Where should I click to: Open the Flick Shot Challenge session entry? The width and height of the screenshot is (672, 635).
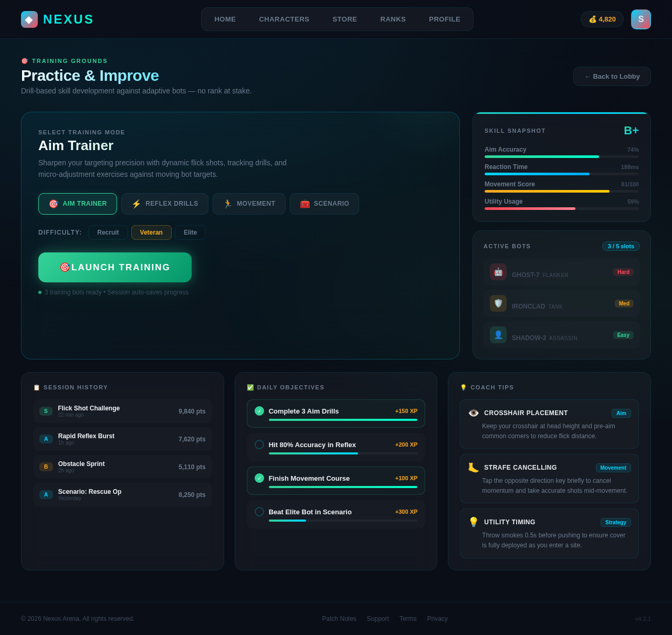(x=122, y=411)
